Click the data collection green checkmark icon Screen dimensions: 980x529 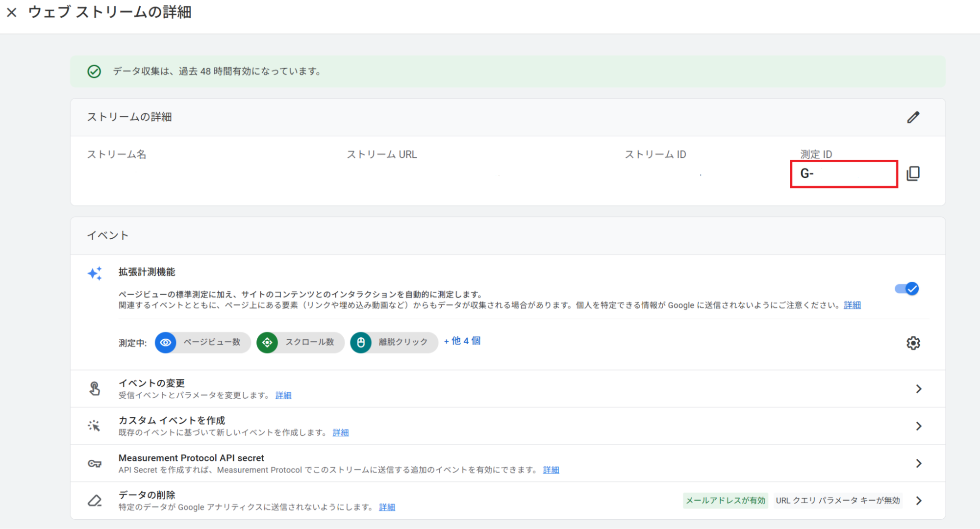tap(94, 72)
